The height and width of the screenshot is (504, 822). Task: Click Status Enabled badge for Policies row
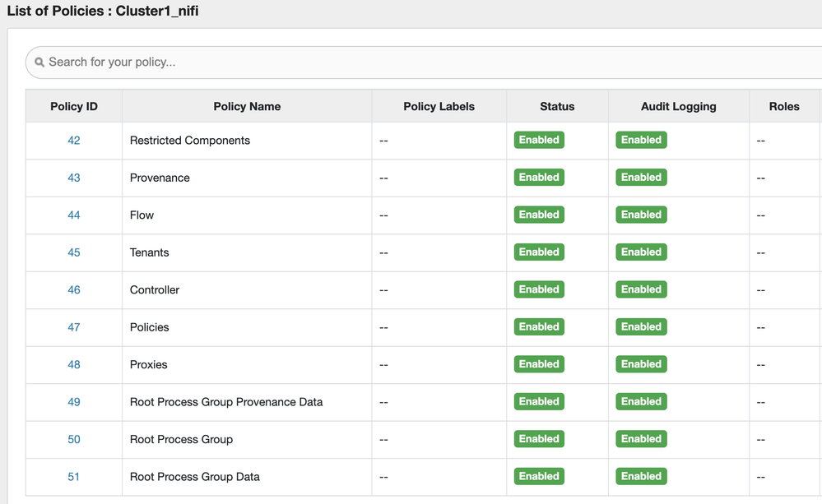click(x=539, y=326)
